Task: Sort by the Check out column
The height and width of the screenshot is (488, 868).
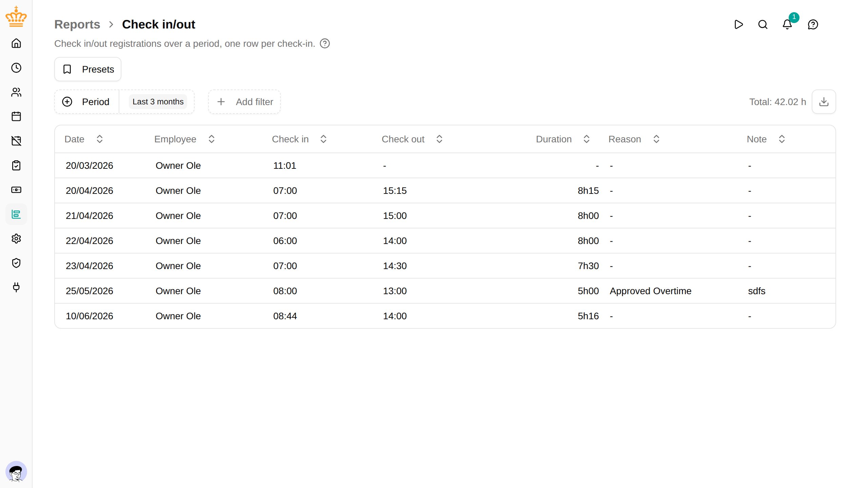Action: tap(412, 139)
